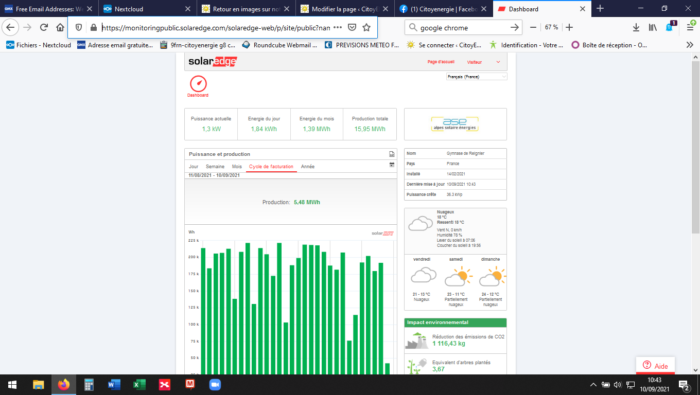This screenshot has width=700, height=395.
Task: Save page to Pocket icon
Action: [x=352, y=27]
